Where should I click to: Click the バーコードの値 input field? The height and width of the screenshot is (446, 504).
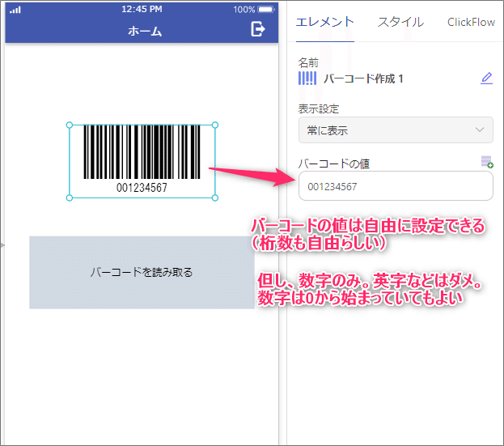click(x=396, y=186)
